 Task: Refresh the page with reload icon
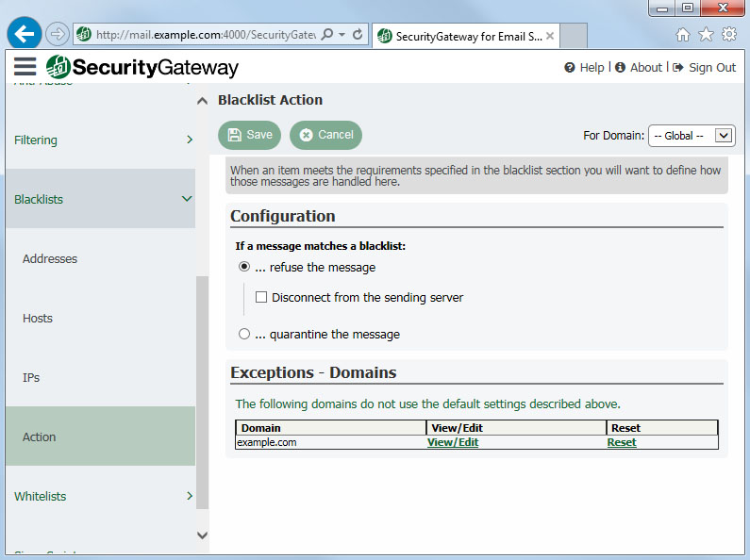[x=358, y=34]
